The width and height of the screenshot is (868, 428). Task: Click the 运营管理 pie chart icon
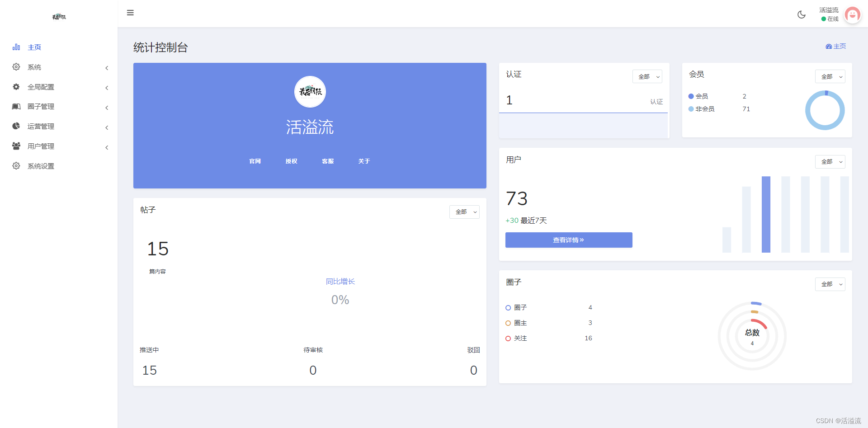[16, 126]
